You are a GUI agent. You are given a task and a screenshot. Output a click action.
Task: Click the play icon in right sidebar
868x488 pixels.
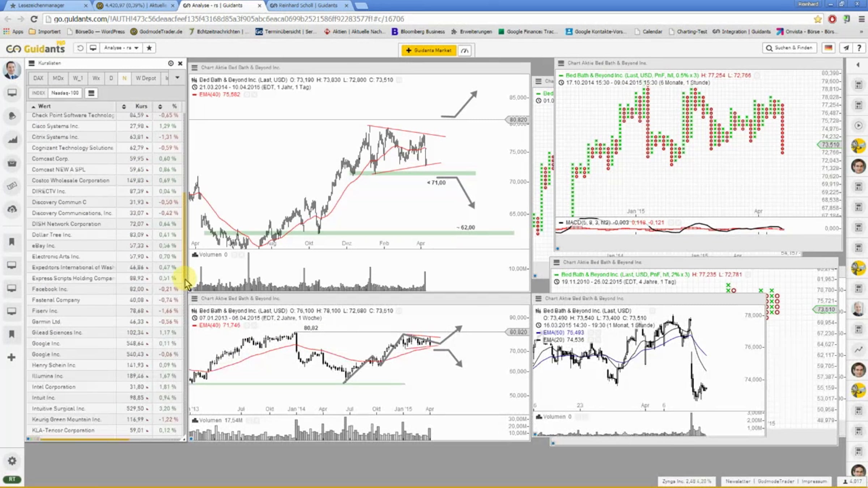click(x=858, y=125)
